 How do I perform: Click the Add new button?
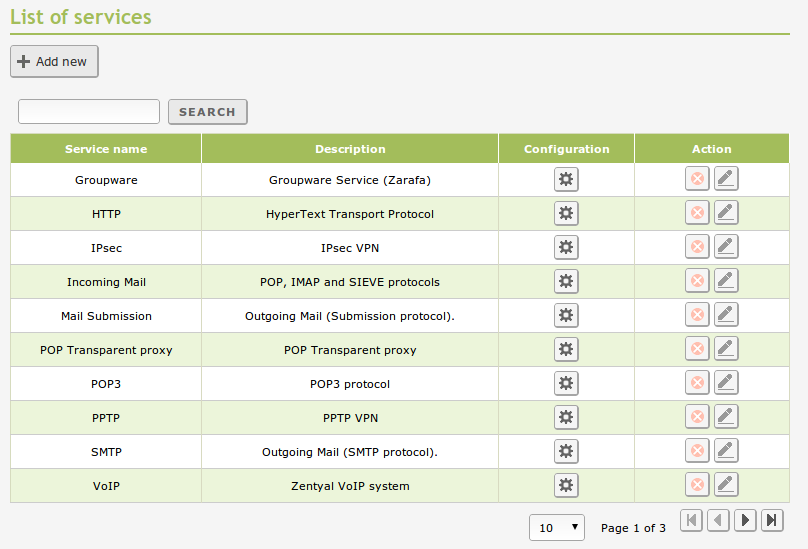point(54,61)
